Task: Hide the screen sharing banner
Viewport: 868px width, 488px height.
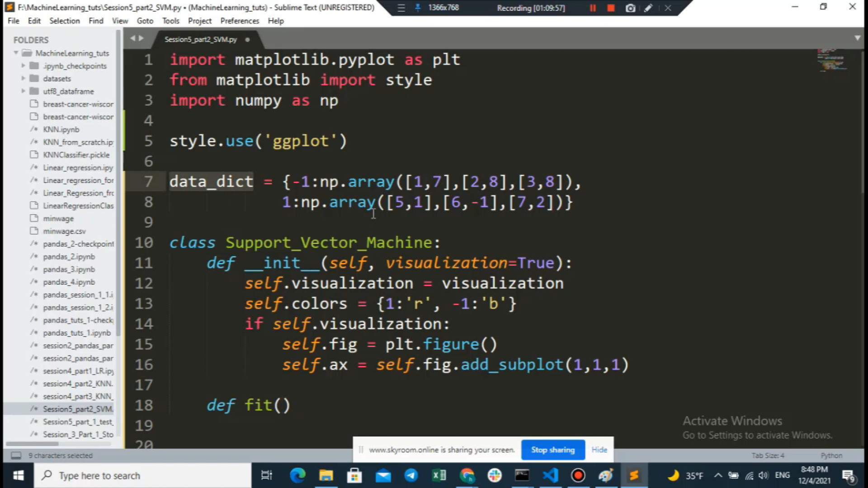Action: [x=599, y=450]
